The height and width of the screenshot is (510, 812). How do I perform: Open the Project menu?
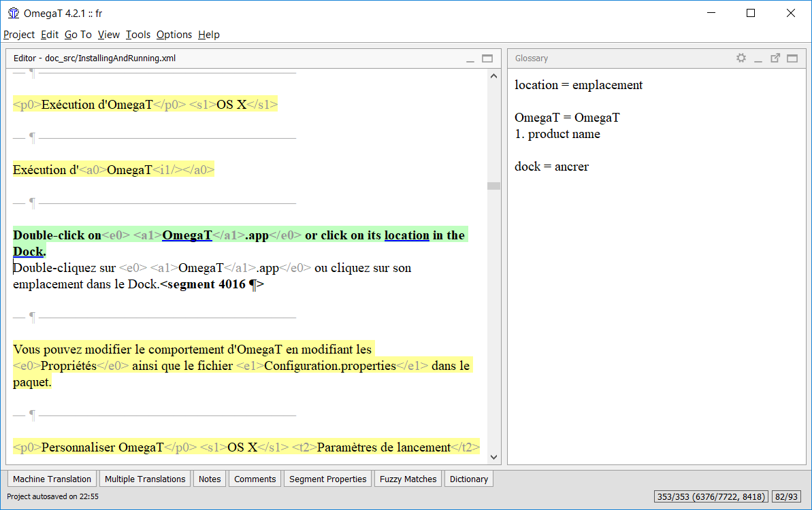point(18,35)
